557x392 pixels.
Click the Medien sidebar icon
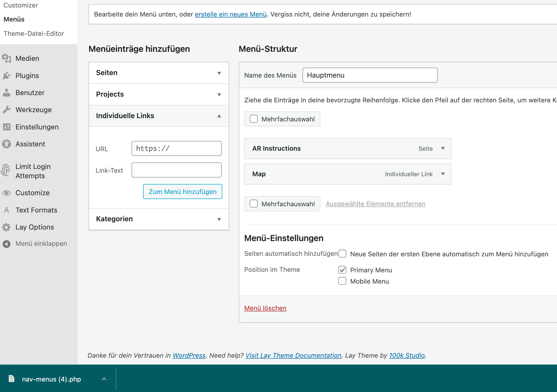pyautogui.click(x=7, y=58)
